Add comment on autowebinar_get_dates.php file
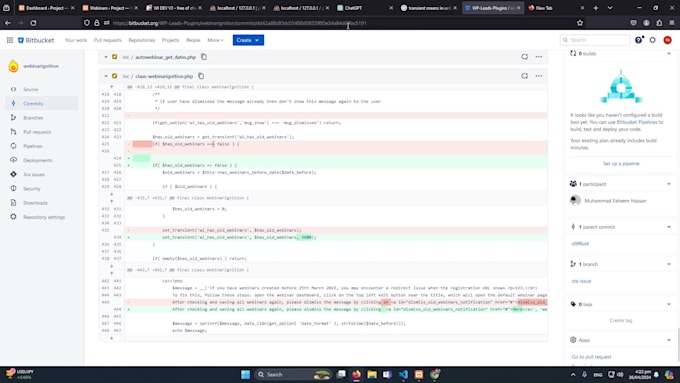Screen dimensions: 680x383 [524, 57]
